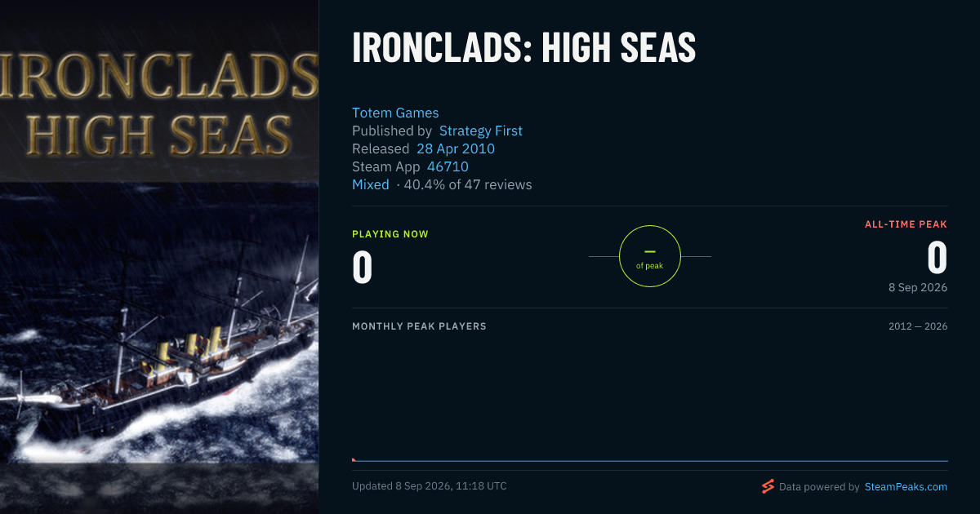Click the Updated 8 Sep 2026 timestamp

430,486
